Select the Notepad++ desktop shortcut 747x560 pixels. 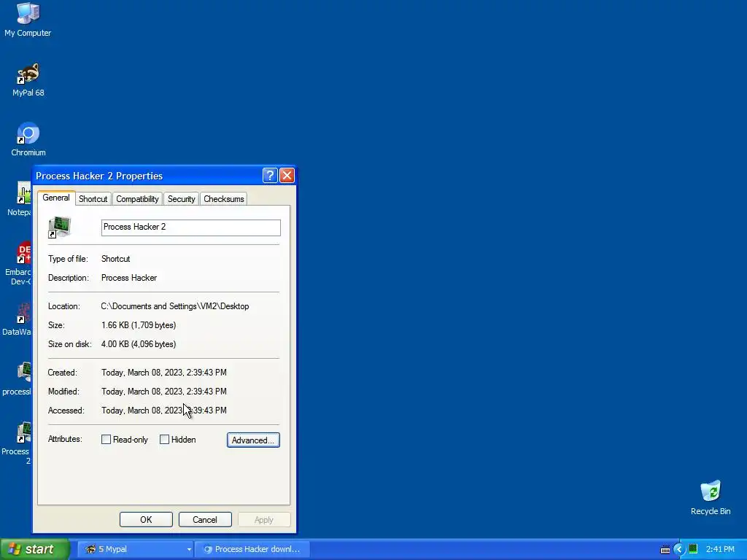[x=21, y=198]
